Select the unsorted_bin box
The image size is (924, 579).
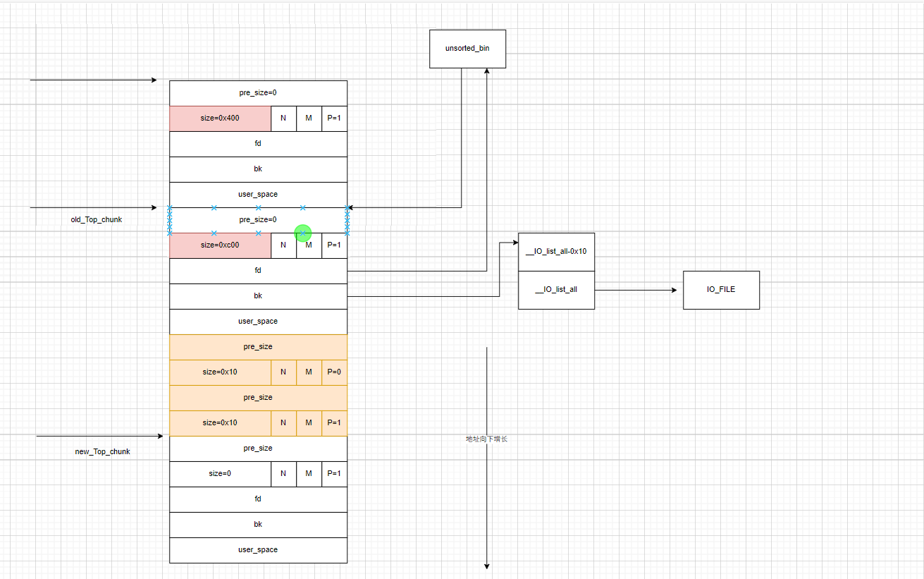tap(467, 49)
